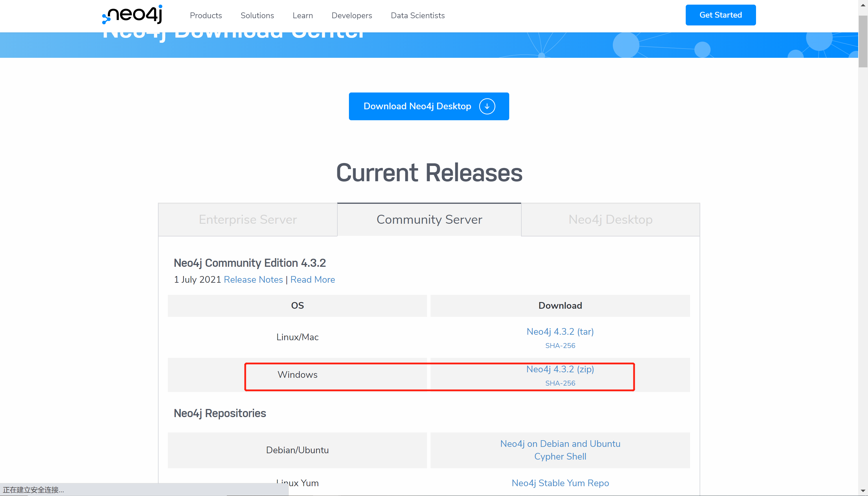Click the scrollbar down arrow
The image size is (868, 496).
pyautogui.click(x=863, y=491)
